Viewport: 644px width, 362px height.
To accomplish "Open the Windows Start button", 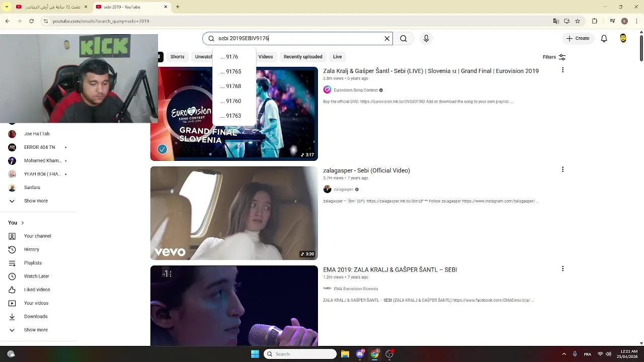I will tap(255, 354).
